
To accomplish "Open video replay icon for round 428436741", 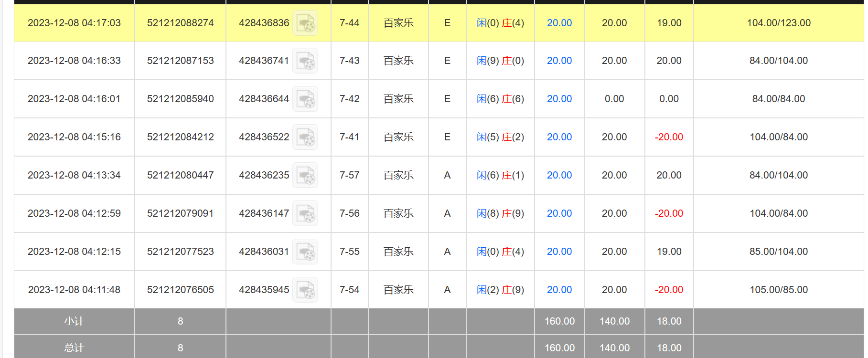I will coord(305,61).
